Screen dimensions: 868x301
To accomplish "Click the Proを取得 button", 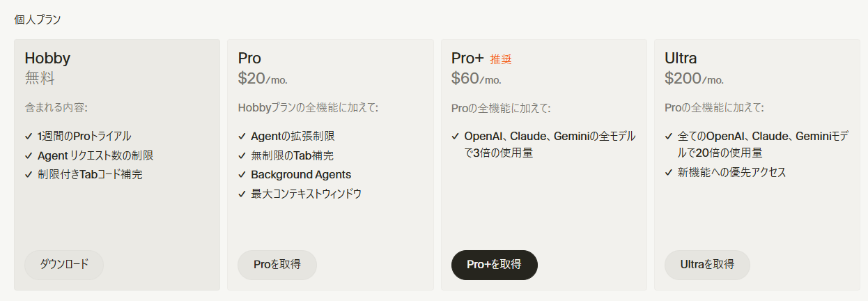I will [x=277, y=265].
